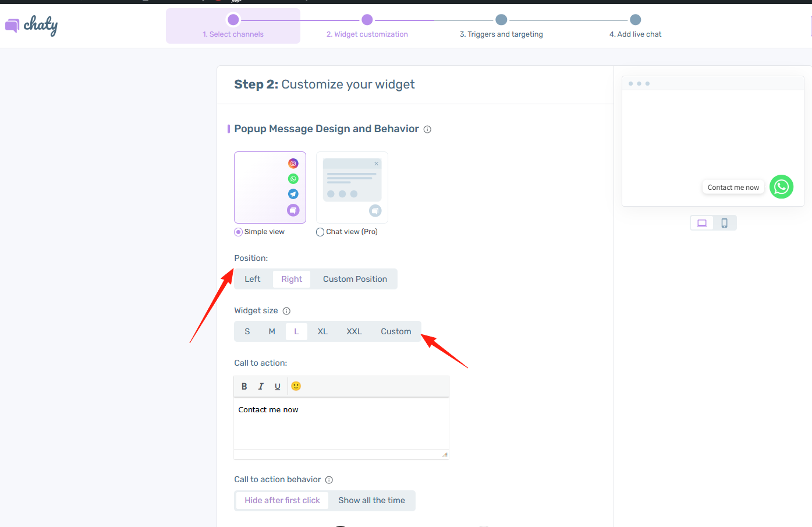Switch preview to desktop view icon

click(702, 223)
